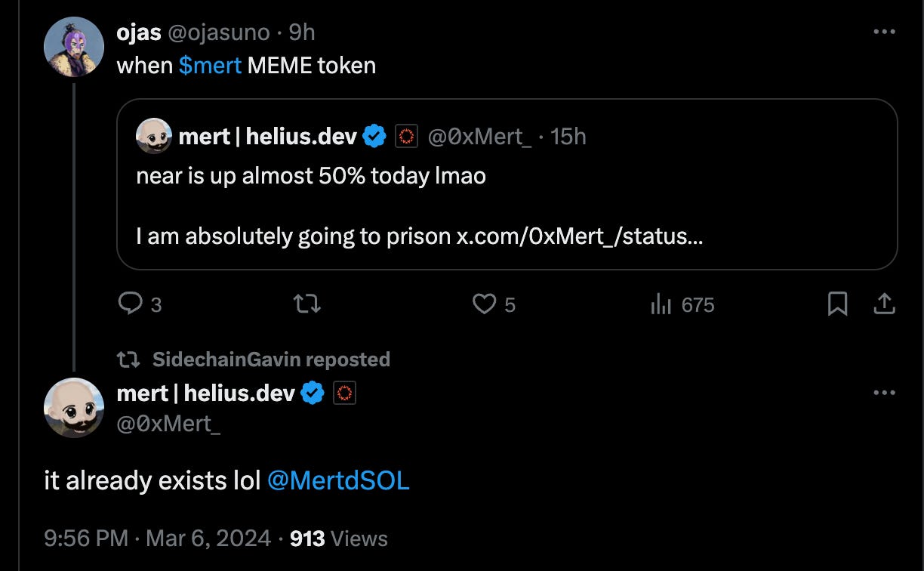Click the 9:56 PM Mar 6, 2024 timestamp

point(158,539)
